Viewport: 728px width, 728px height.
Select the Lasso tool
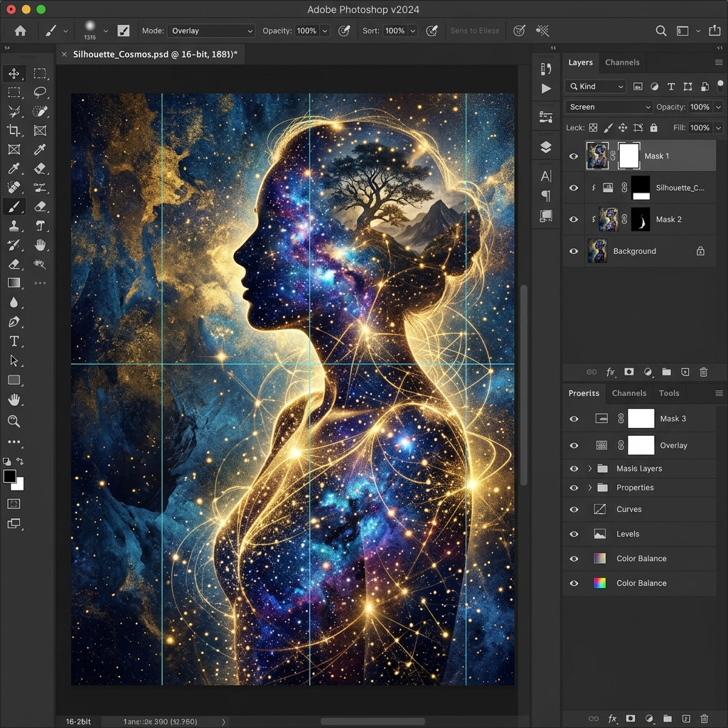40,92
